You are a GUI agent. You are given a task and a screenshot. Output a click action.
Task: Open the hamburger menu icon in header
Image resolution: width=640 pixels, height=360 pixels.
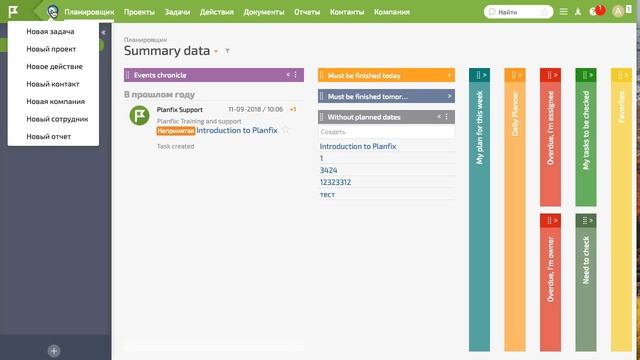pos(563,12)
